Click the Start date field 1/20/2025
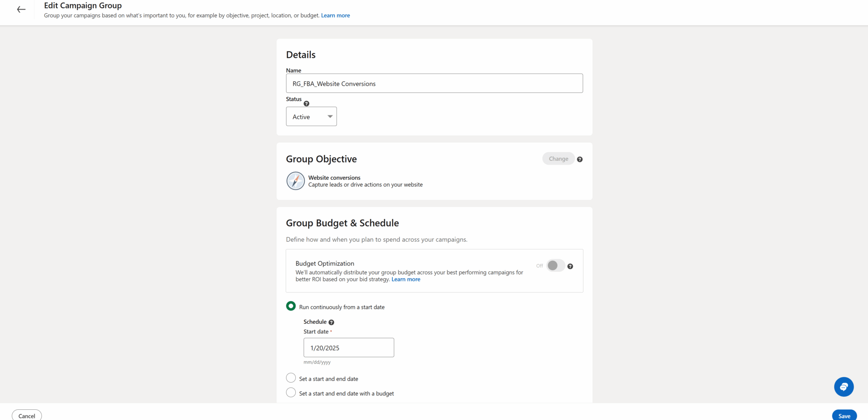 pyautogui.click(x=349, y=348)
